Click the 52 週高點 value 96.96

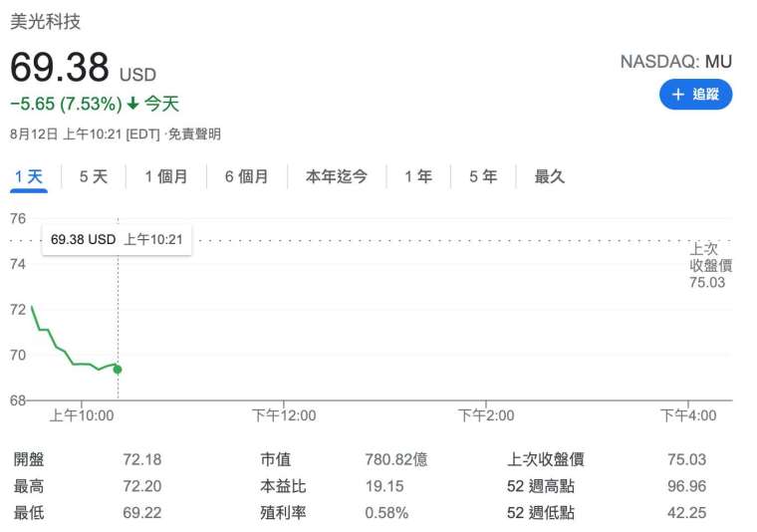[686, 486]
